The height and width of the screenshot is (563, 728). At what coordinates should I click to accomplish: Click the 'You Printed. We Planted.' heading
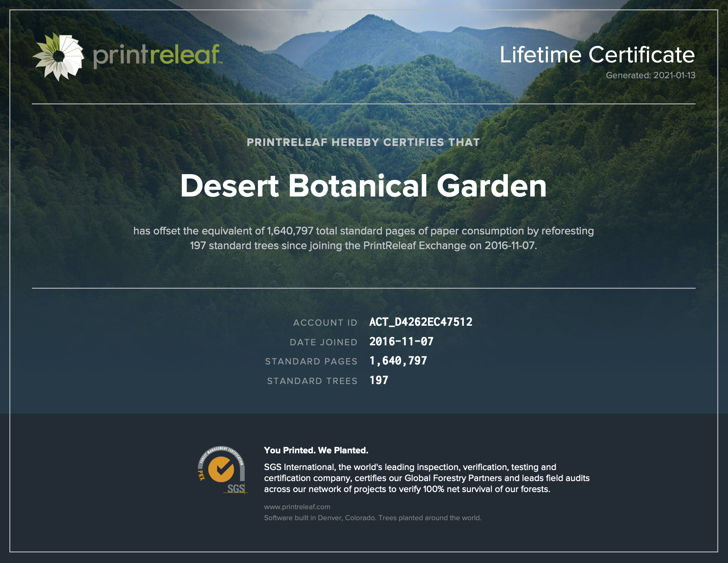tap(316, 450)
